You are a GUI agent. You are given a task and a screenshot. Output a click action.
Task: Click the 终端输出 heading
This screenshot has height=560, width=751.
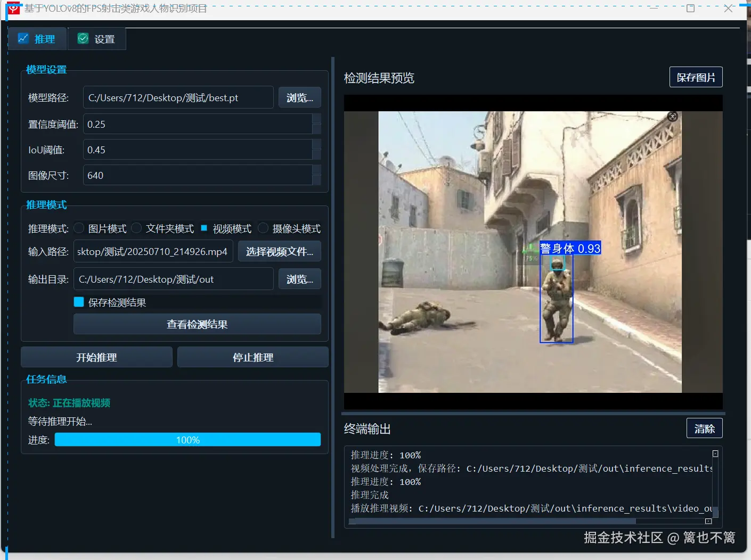click(368, 429)
